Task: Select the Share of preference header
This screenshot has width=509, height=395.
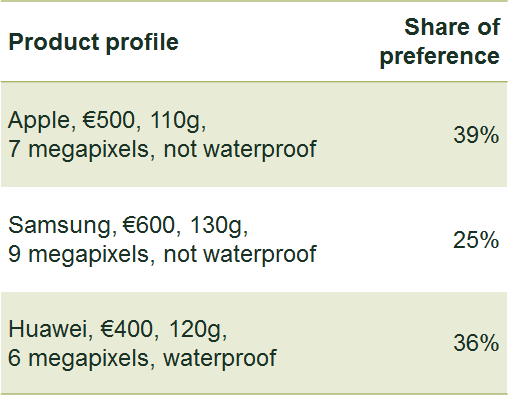Action: [440, 41]
